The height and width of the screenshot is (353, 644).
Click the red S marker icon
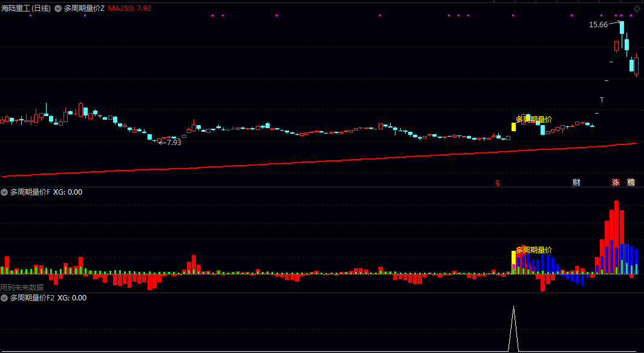498,183
